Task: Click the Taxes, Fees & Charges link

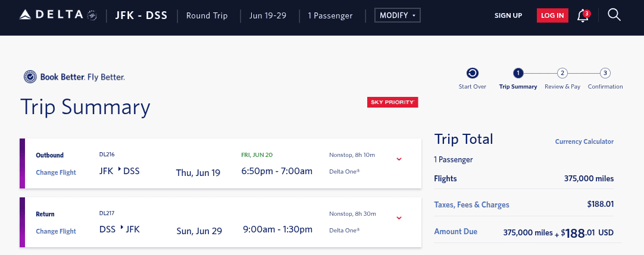Action: pos(472,204)
